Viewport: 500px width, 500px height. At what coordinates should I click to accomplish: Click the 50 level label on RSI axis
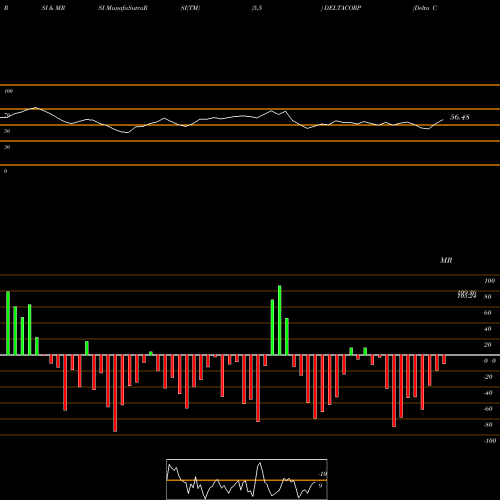coord(7,131)
